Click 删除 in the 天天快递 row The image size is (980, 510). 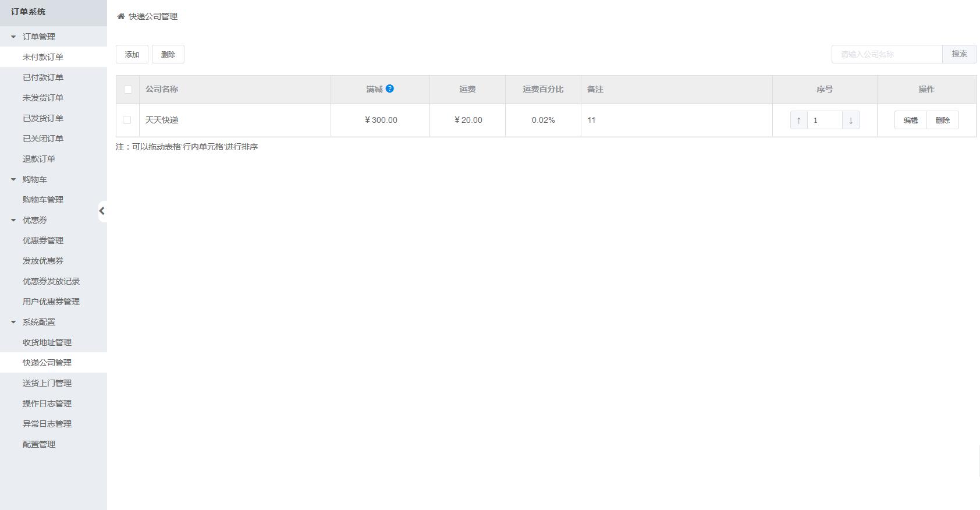943,121
